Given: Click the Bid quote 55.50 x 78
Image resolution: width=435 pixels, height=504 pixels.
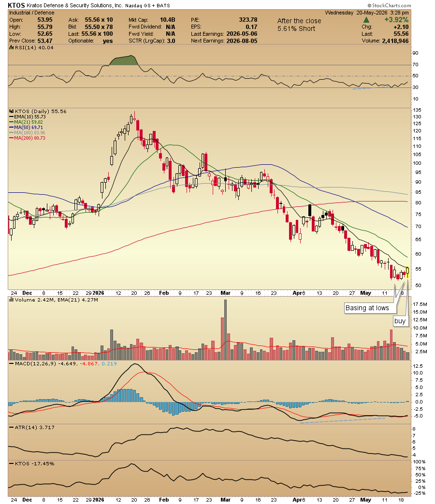Looking at the screenshot, I should click(x=99, y=27).
